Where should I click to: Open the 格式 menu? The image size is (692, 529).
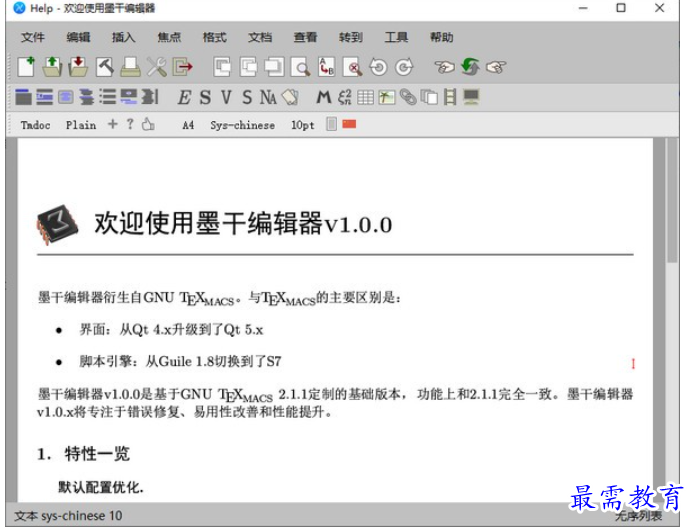tap(214, 38)
